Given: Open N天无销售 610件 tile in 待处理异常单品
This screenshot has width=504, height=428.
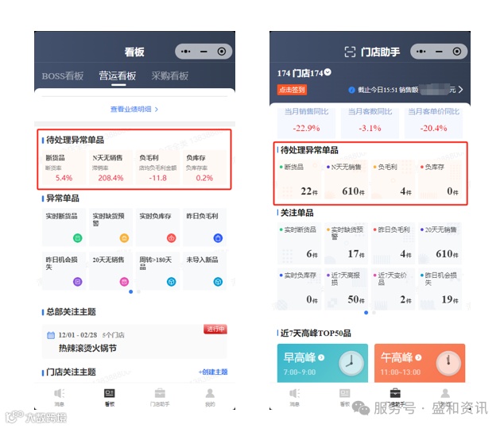Looking at the screenshot, I should pyautogui.click(x=346, y=179).
